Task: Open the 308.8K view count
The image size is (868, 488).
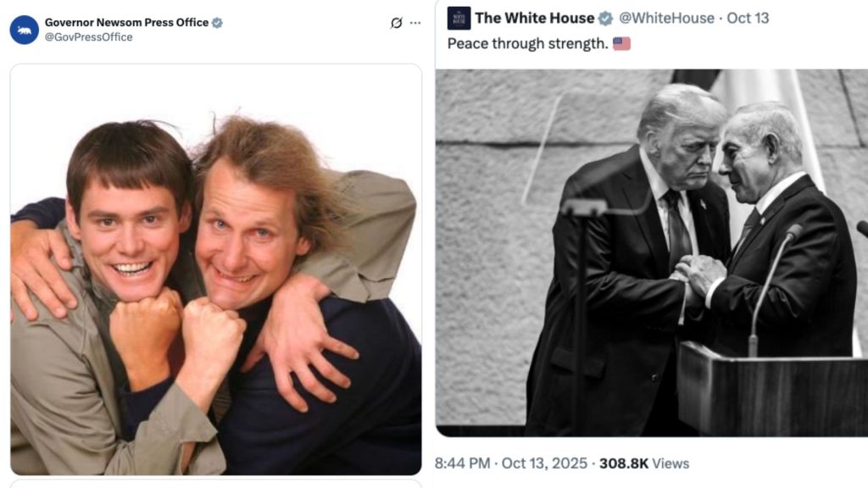Action: pyautogui.click(x=623, y=463)
